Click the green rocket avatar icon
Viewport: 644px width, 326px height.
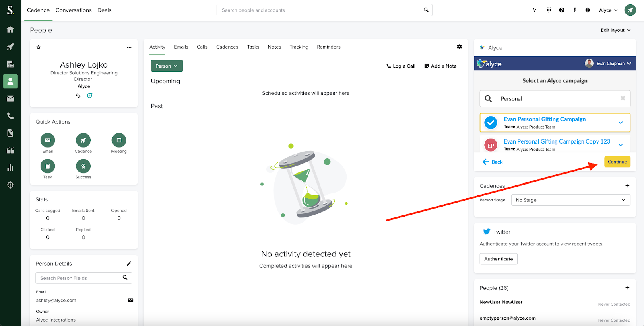630,10
